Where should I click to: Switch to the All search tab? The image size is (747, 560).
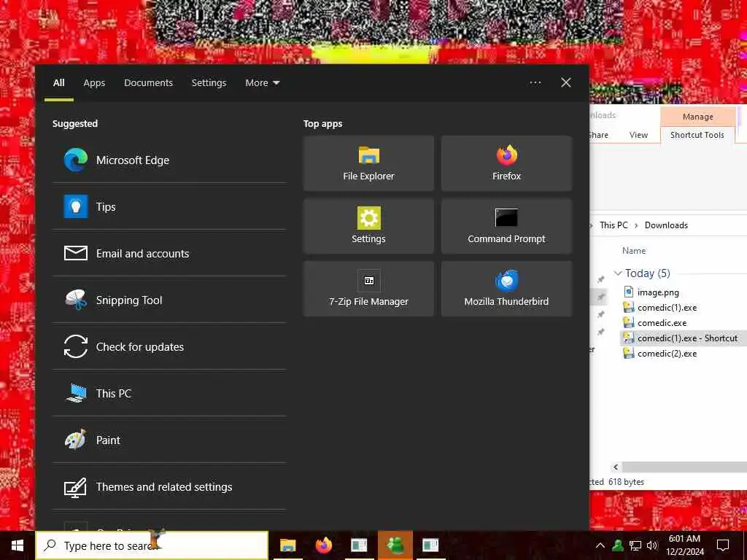tap(59, 83)
